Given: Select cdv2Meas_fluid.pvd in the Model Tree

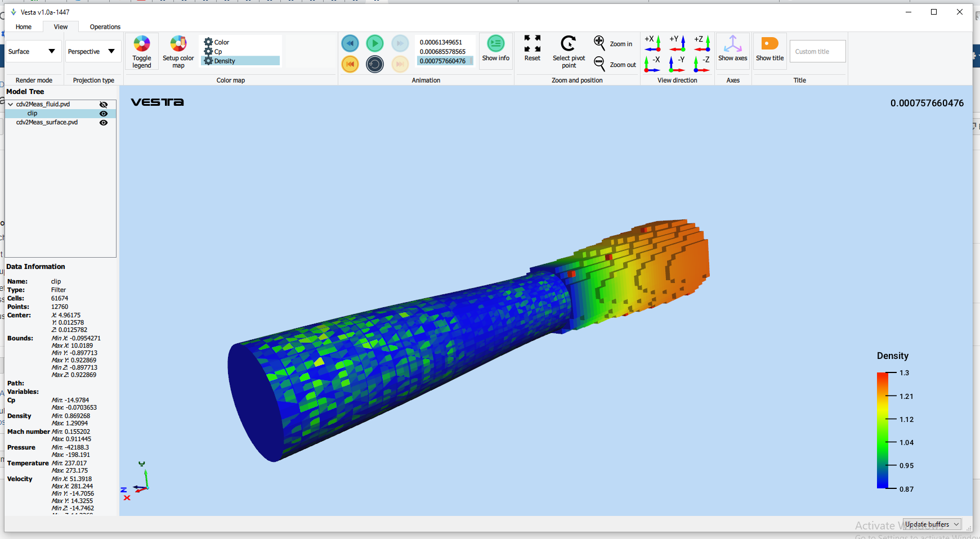Looking at the screenshot, I should pos(43,104).
